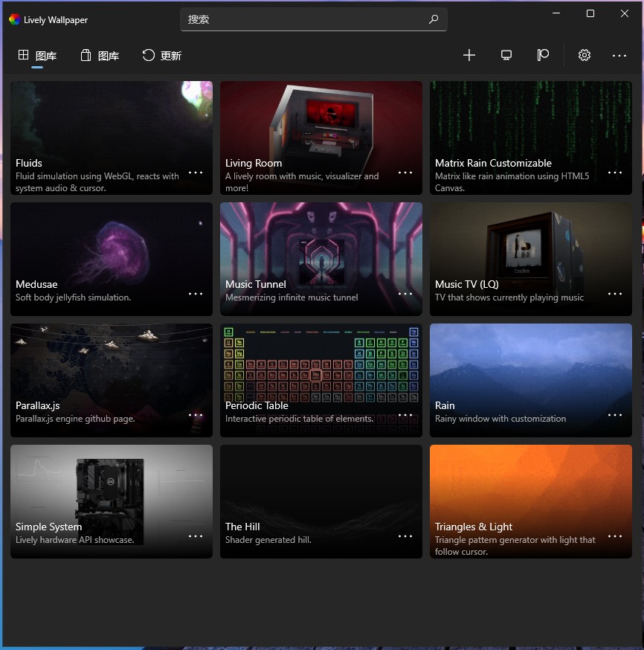Open the Music TV (LQ) options menu
This screenshot has height=650, width=644.
pos(615,294)
